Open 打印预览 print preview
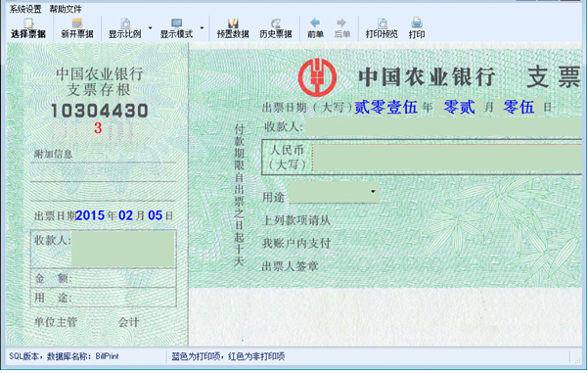This screenshot has width=588, height=373. pyautogui.click(x=382, y=28)
